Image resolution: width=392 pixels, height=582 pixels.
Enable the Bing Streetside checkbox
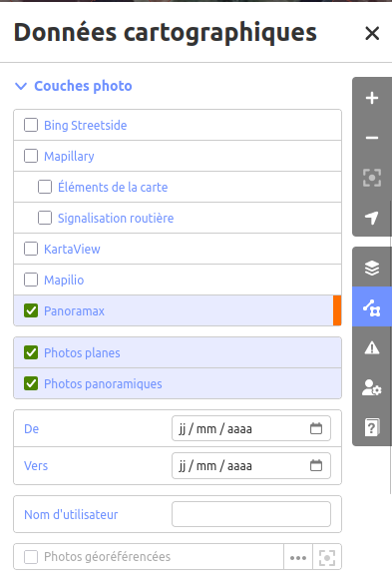pos(31,125)
